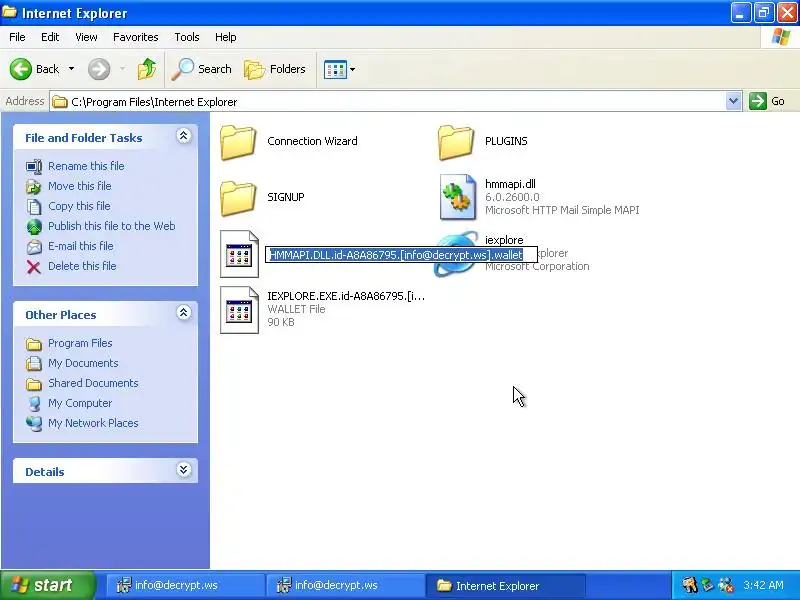Click the Windows flag logo in menu bar

pos(781,37)
